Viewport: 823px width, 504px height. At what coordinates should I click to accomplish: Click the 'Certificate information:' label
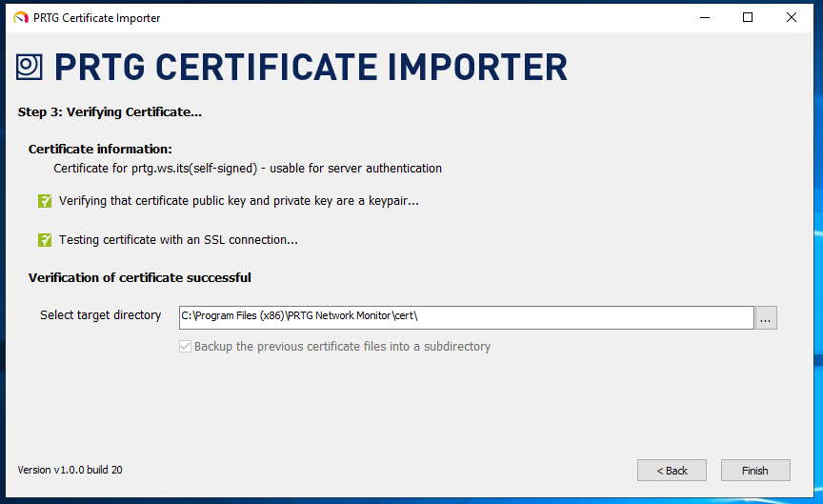tap(100, 149)
